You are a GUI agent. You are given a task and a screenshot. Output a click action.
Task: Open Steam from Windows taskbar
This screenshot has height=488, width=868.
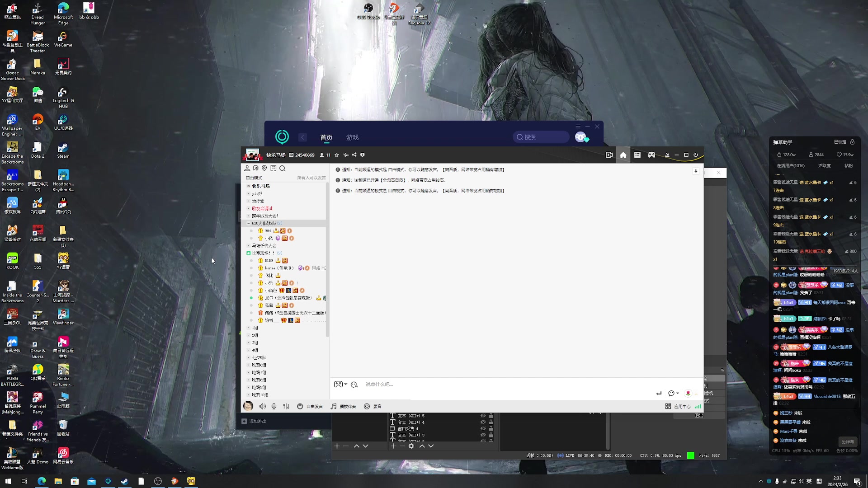click(124, 481)
